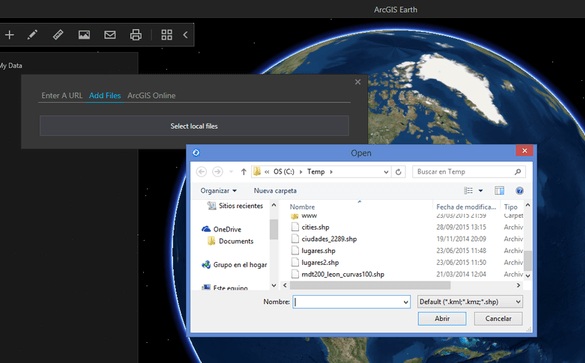Switch to Add Files tab
Viewport: 585px width, 363px height.
pos(105,96)
